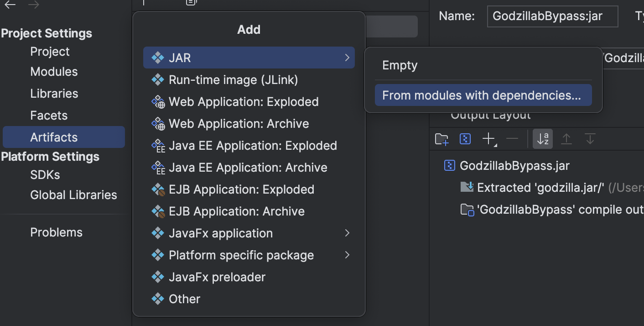This screenshot has height=326, width=644.
Task: Expand the JAR submenu arrow
Action: point(347,58)
